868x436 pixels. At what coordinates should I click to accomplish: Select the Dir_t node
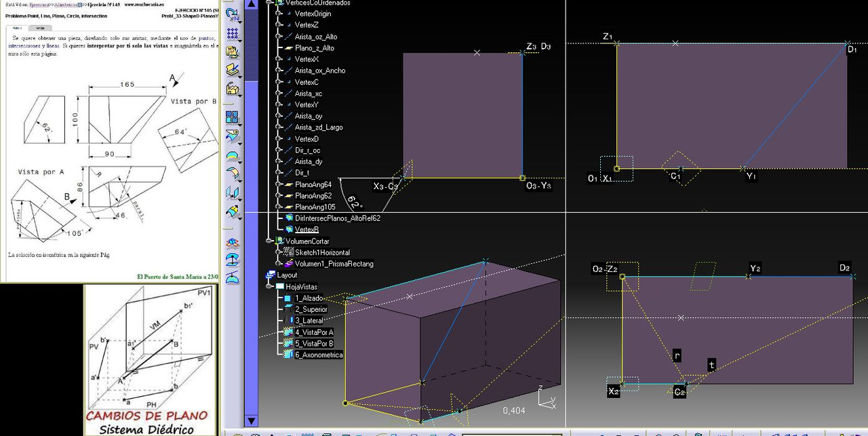point(302,173)
